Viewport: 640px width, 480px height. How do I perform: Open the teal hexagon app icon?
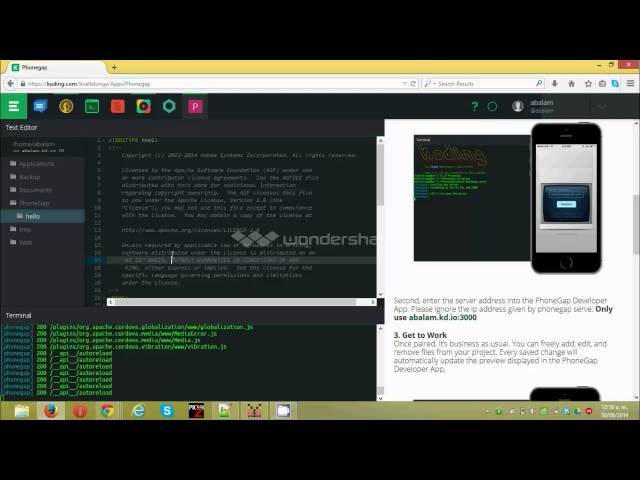(x=169, y=107)
